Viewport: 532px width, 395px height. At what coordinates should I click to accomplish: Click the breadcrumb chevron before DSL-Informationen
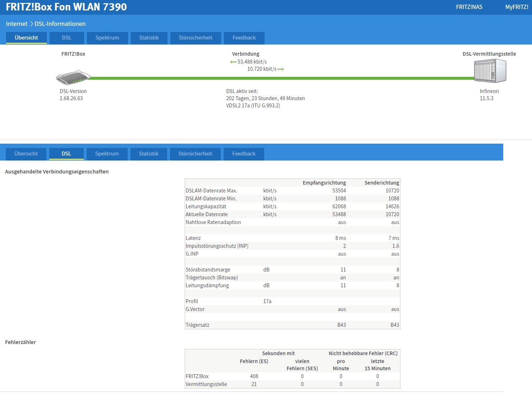click(x=31, y=24)
